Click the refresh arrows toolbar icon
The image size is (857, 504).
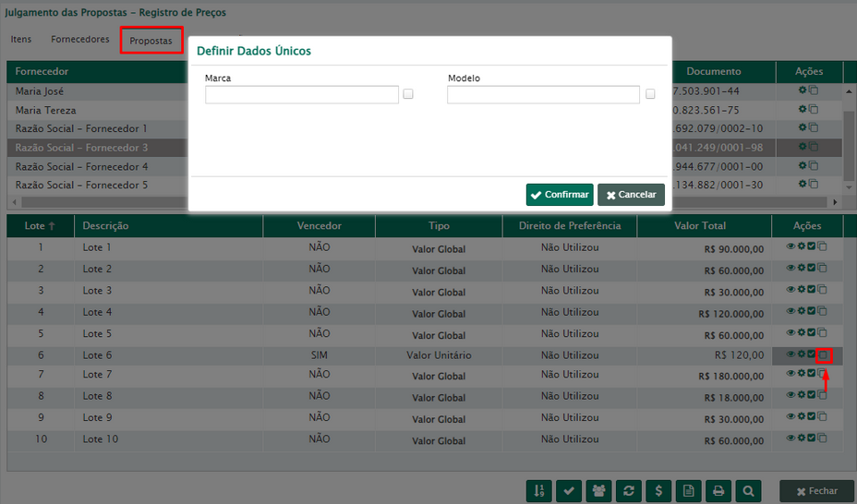tap(629, 491)
